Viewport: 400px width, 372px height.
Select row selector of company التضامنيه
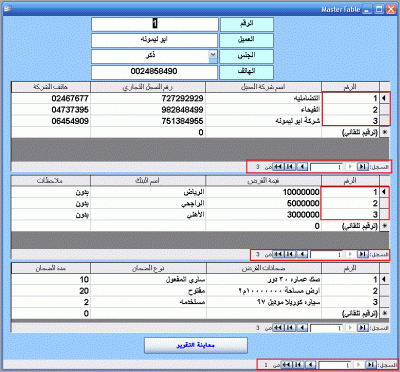pyautogui.click(x=384, y=98)
